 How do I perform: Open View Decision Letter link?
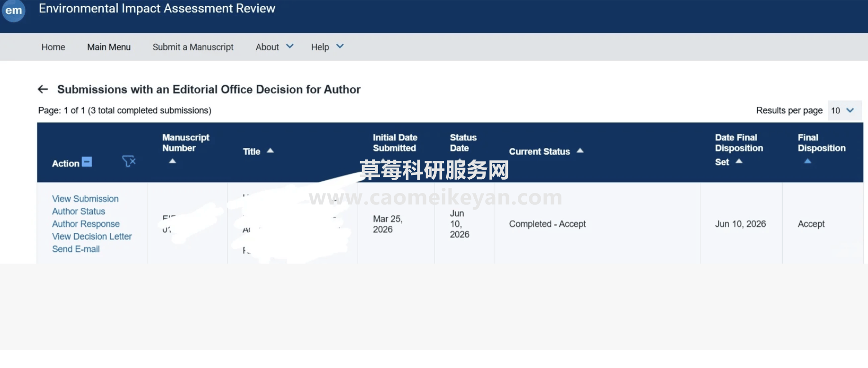pos(92,237)
